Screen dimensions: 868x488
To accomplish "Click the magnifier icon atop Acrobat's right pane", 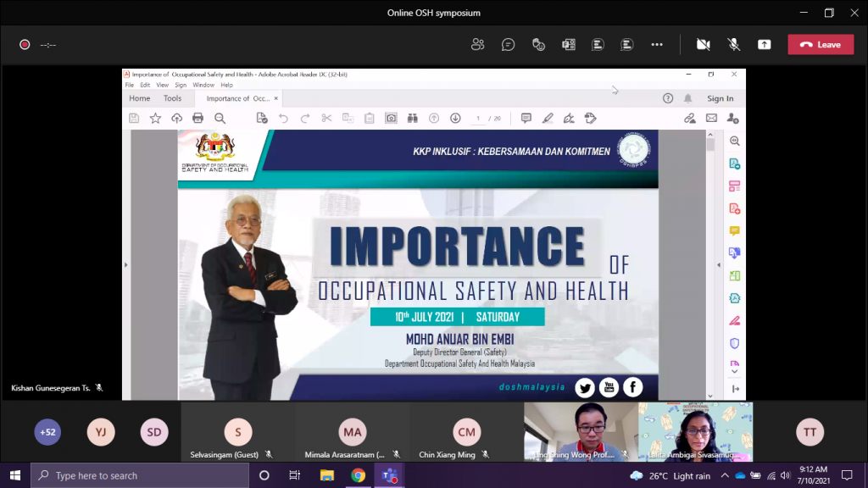I will pos(735,141).
